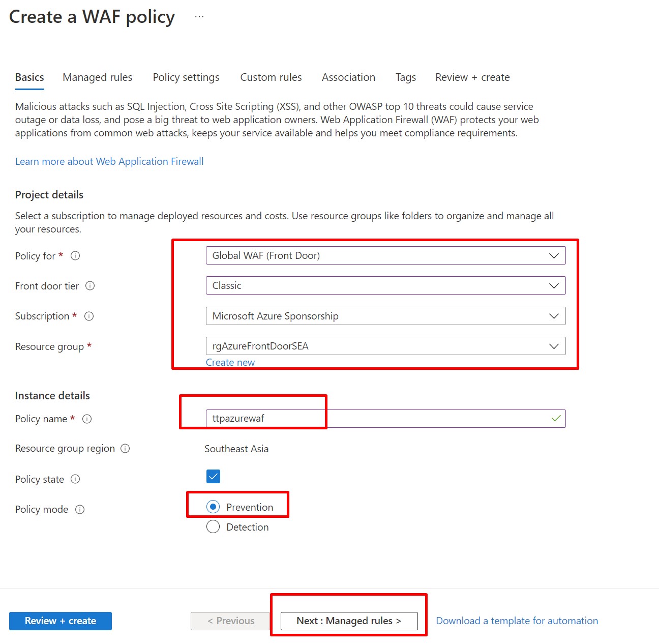Click the info icon next to Policy name

pyautogui.click(x=87, y=419)
